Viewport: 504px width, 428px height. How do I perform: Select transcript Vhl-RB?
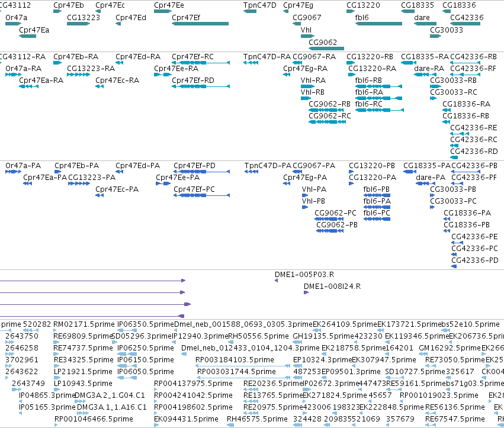[x=306, y=98]
